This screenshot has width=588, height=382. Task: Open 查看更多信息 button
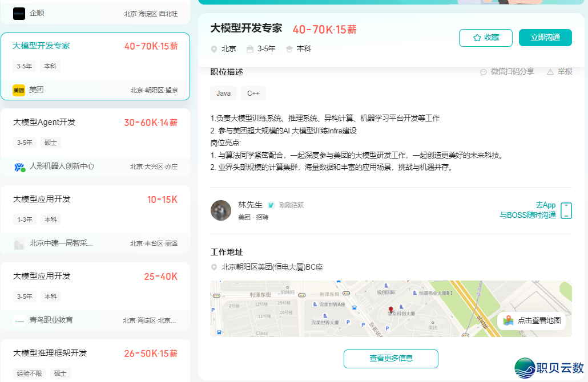click(390, 359)
